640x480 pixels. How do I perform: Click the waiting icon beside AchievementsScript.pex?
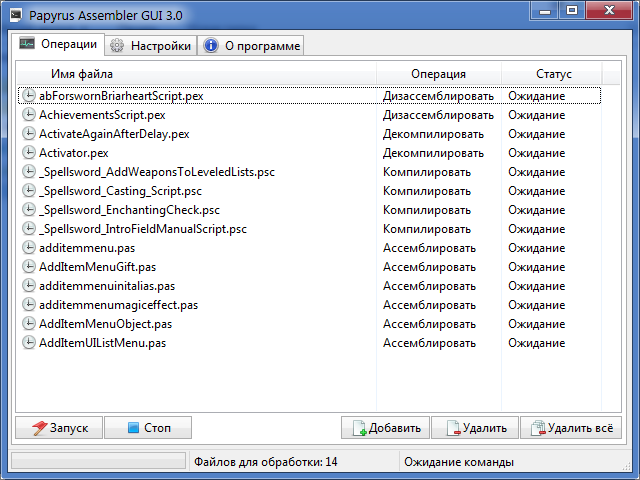point(29,115)
